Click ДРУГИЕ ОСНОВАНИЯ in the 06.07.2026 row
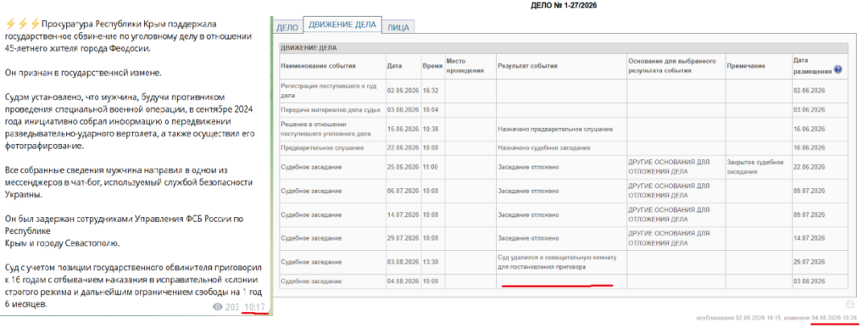This screenshot has height=333, width=868. tap(669, 191)
